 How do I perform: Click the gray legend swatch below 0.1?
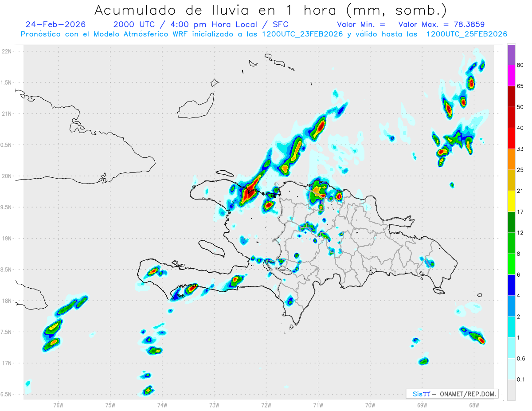(511, 390)
